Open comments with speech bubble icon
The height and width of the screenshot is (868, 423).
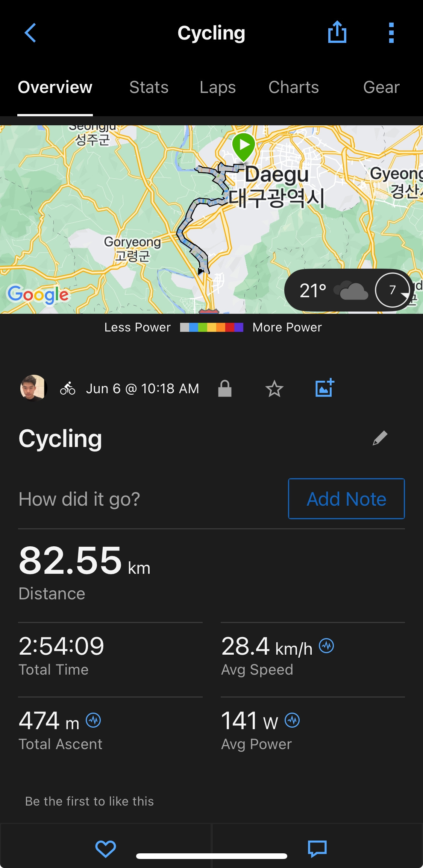317,849
